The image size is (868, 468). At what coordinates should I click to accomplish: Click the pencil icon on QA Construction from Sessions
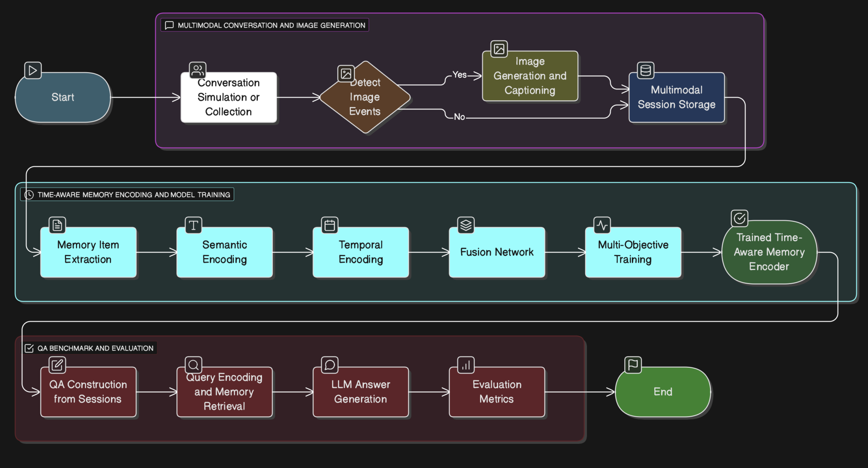pos(57,365)
